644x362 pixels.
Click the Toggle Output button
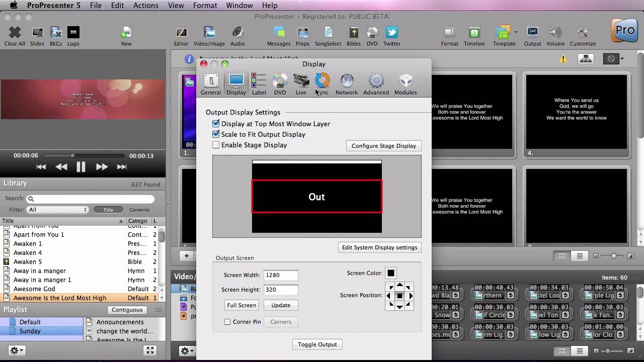pos(317,344)
